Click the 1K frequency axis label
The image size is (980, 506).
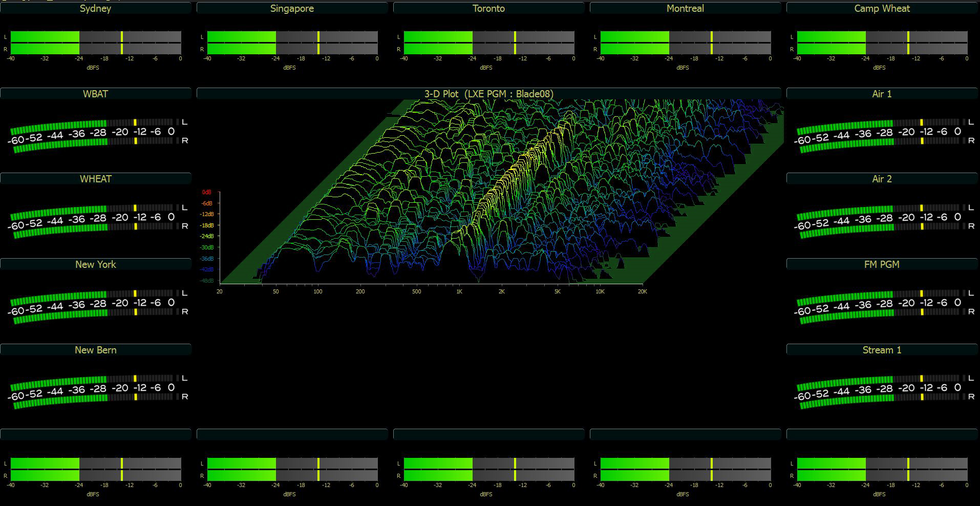pyautogui.click(x=459, y=292)
